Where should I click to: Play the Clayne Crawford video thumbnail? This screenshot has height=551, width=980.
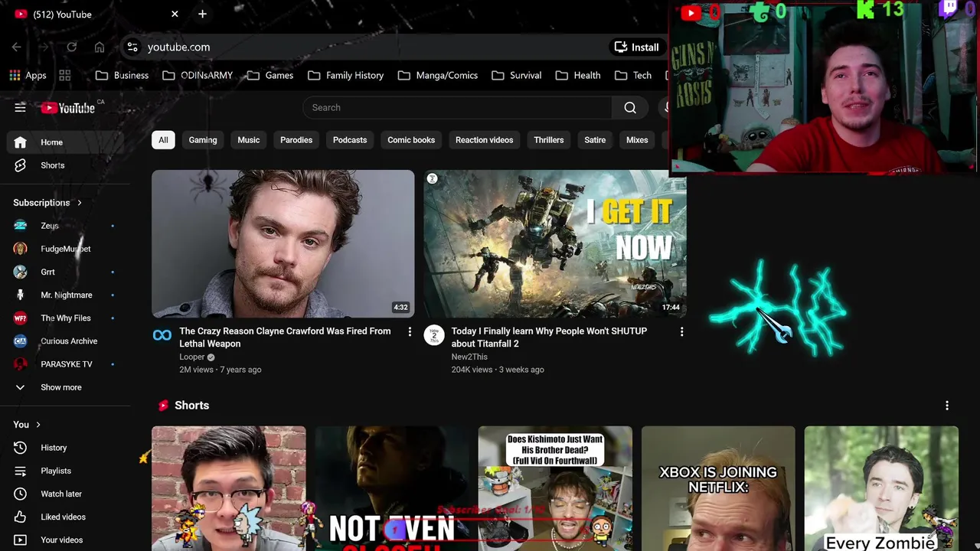(x=283, y=243)
